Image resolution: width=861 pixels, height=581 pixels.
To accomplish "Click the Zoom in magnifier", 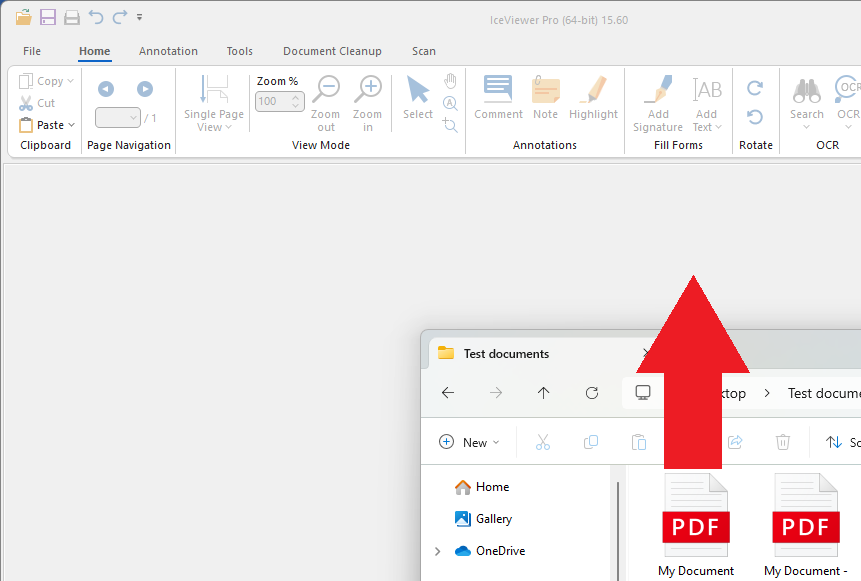I will click(x=367, y=104).
